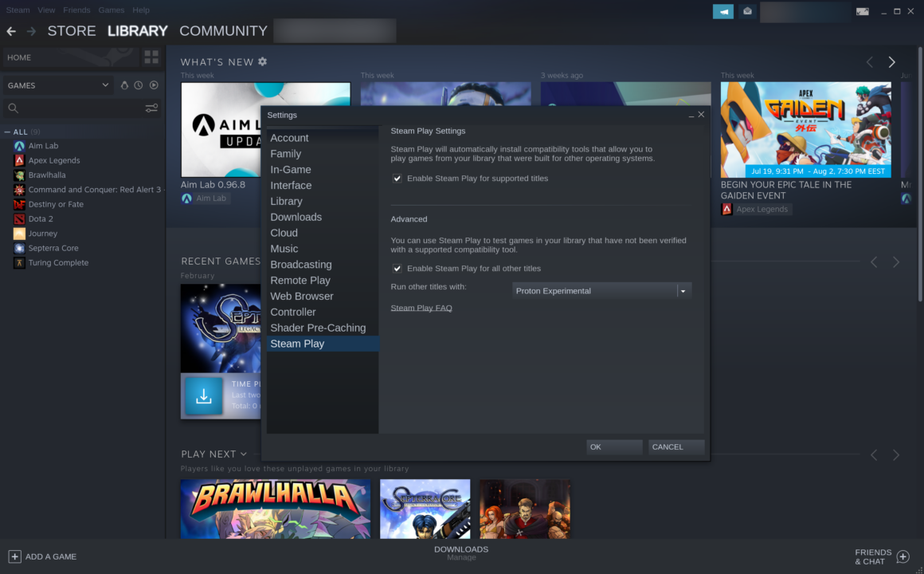This screenshot has width=924, height=574.
Task: Open the Proton Experimental version dropdown
Action: (x=683, y=290)
